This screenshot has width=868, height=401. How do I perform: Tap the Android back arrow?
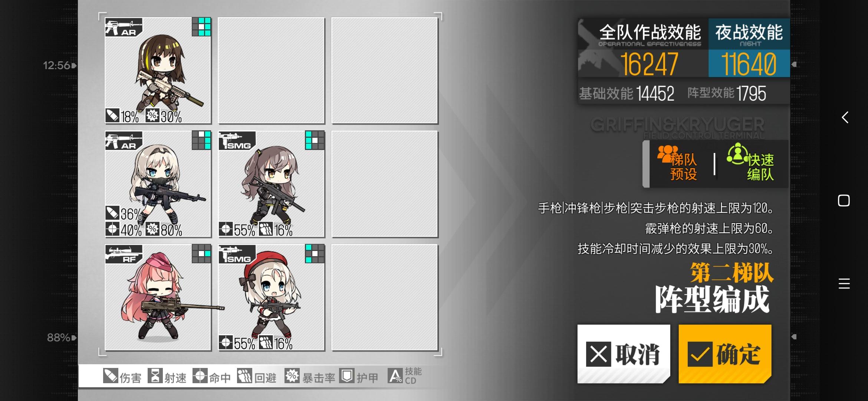click(845, 117)
